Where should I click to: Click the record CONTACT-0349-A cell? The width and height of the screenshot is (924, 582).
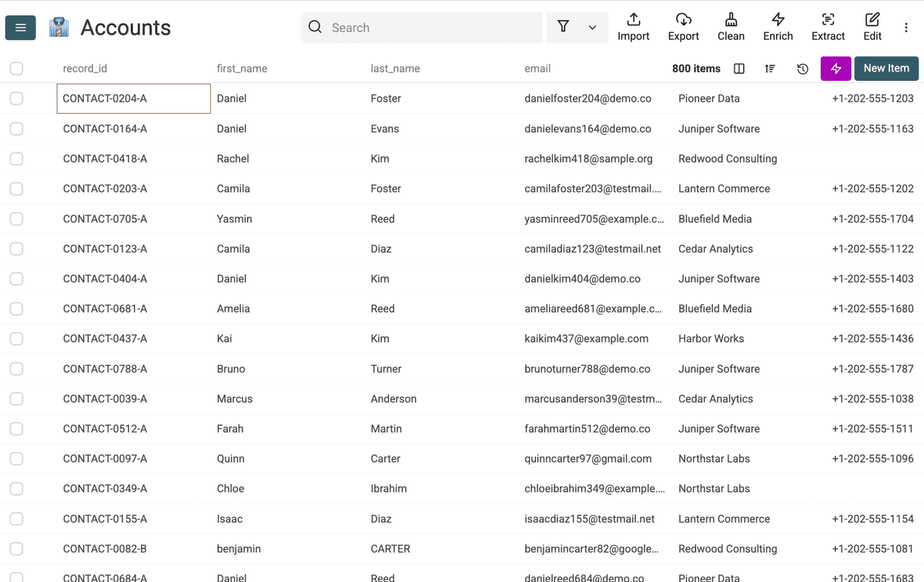click(105, 489)
